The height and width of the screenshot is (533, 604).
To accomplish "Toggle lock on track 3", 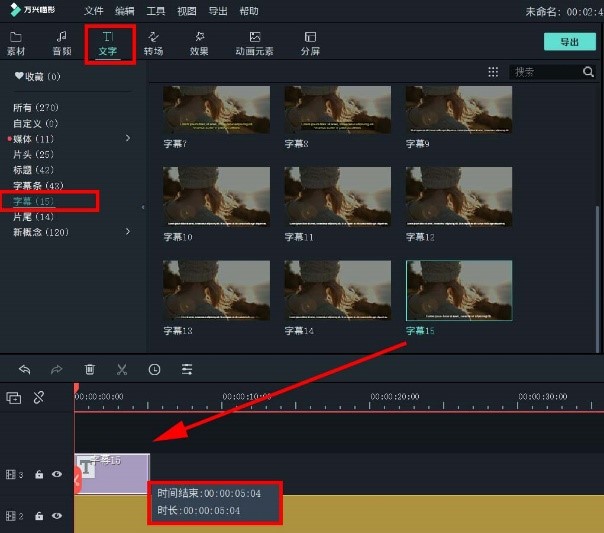I will (39, 474).
